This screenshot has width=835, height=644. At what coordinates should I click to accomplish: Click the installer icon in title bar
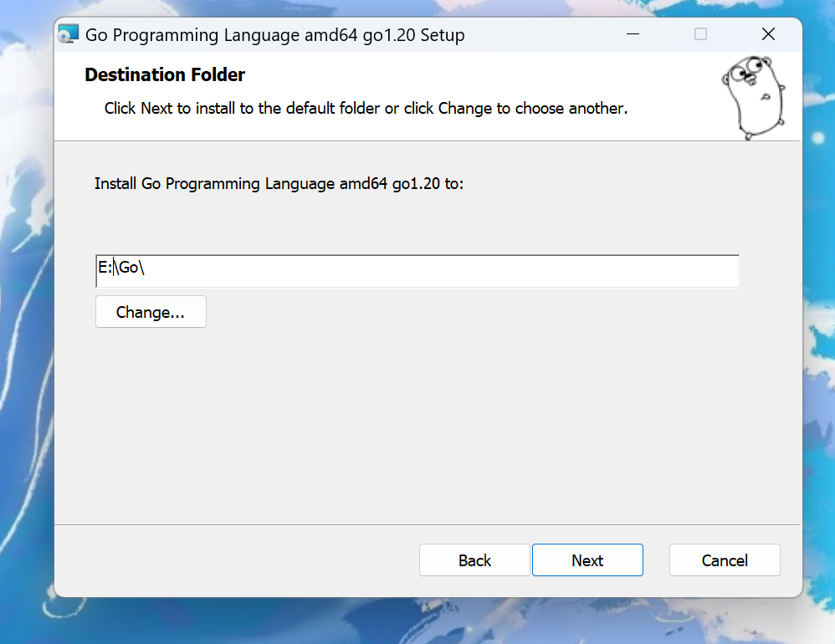pos(69,34)
